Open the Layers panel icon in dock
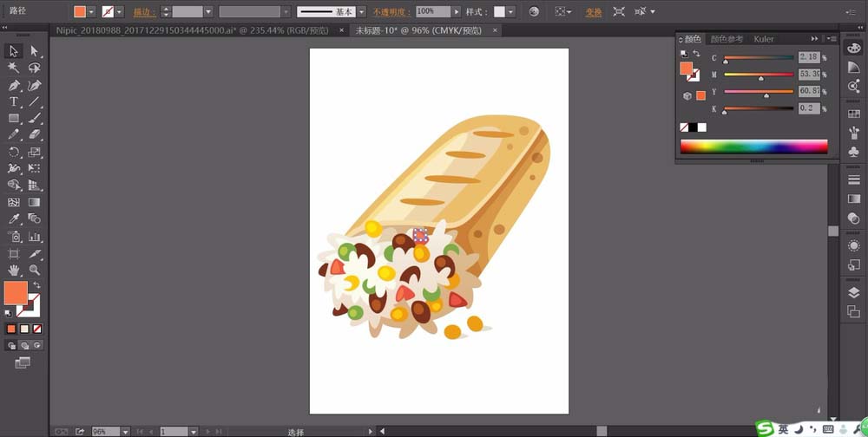Image resolution: width=868 pixels, height=437 pixels. [x=853, y=292]
